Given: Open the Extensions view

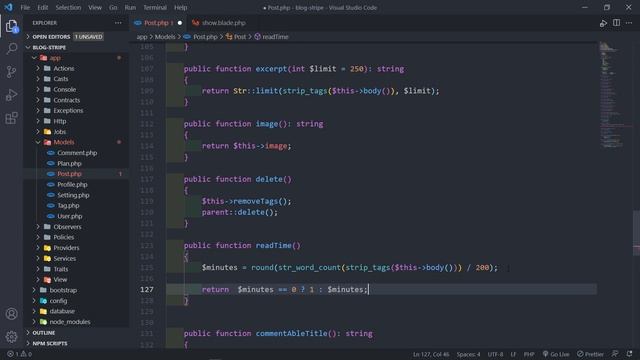Looking at the screenshot, I should 11,118.
